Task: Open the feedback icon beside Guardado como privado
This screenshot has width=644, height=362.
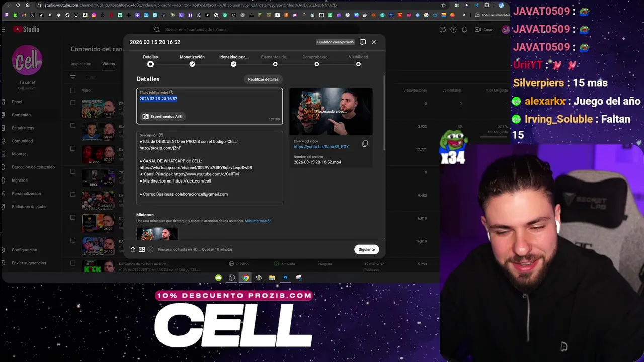Action: tap(363, 42)
